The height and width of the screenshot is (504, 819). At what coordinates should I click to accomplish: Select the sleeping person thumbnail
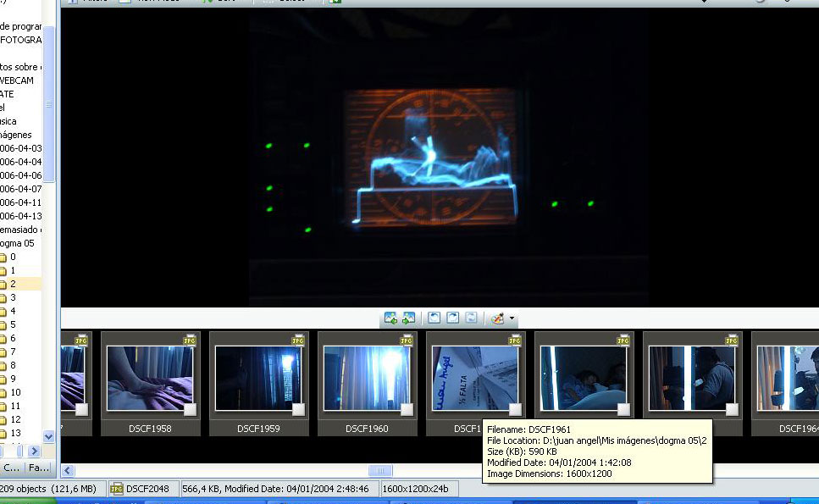pos(584,378)
